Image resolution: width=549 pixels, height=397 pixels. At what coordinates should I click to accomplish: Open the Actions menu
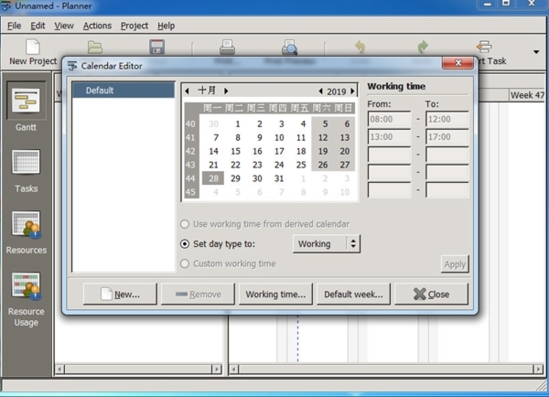coord(97,26)
